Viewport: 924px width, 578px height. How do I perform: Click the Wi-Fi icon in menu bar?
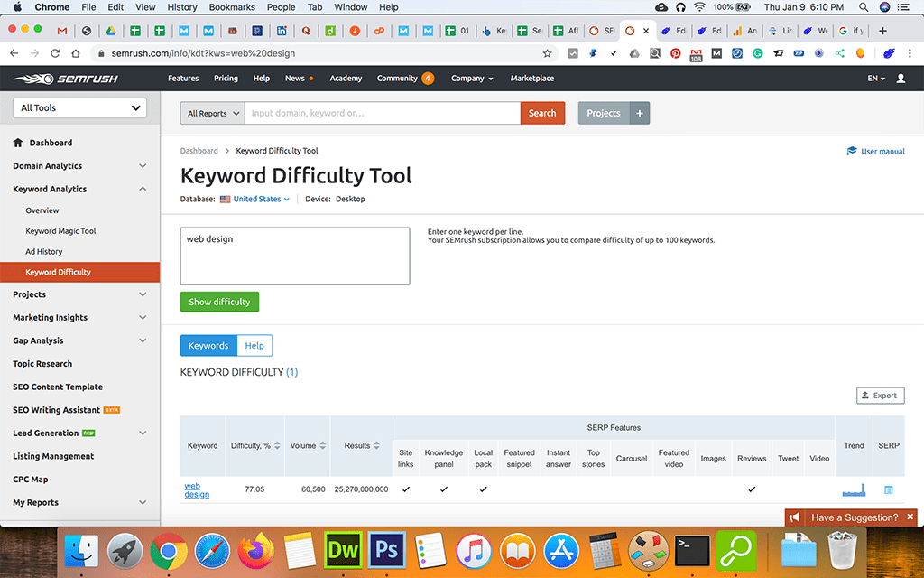click(699, 7)
